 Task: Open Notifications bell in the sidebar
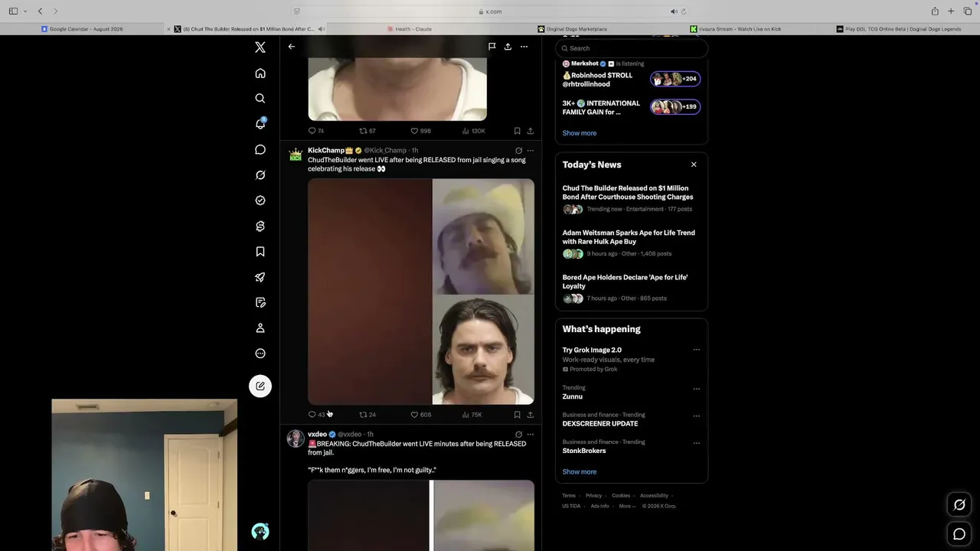click(260, 124)
